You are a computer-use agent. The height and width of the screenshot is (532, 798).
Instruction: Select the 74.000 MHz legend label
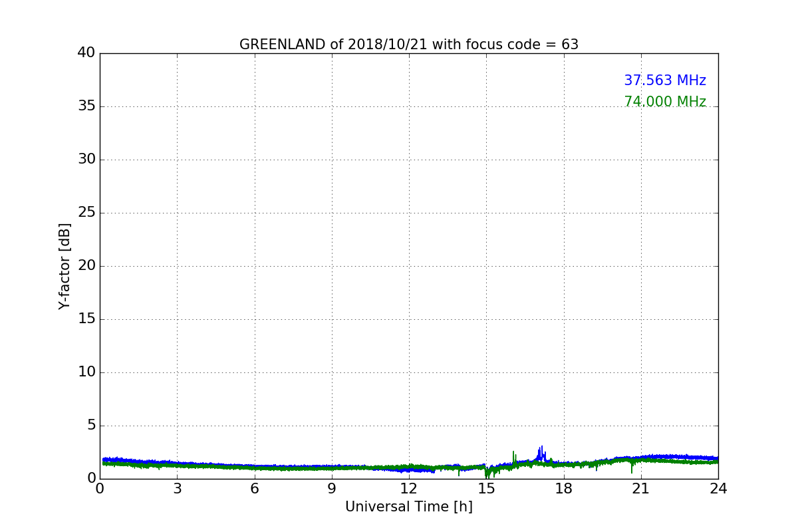coord(665,102)
